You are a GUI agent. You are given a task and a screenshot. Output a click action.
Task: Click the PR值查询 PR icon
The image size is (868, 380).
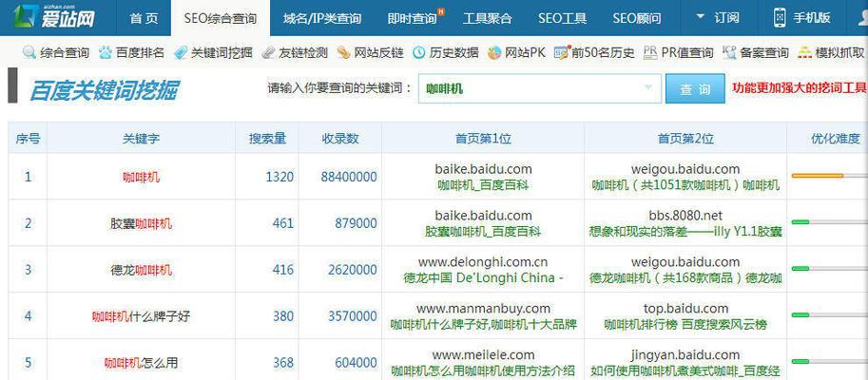coord(650,53)
